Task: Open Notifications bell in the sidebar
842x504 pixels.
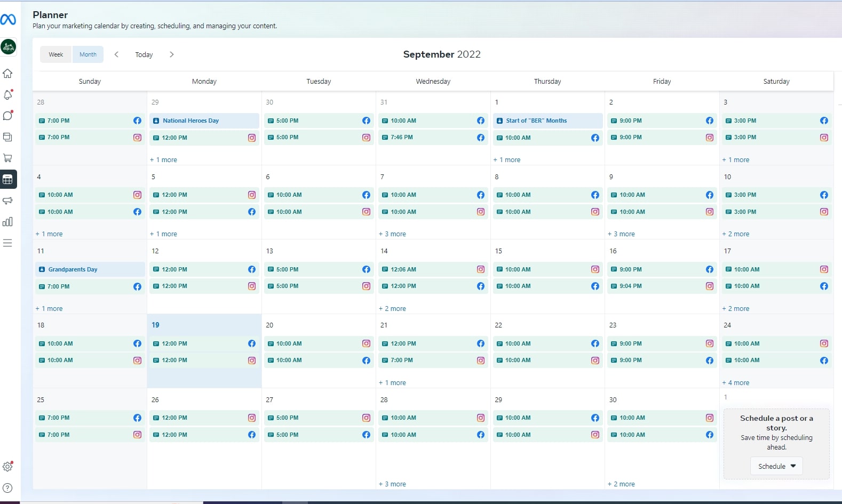Action: (x=7, y=95)
